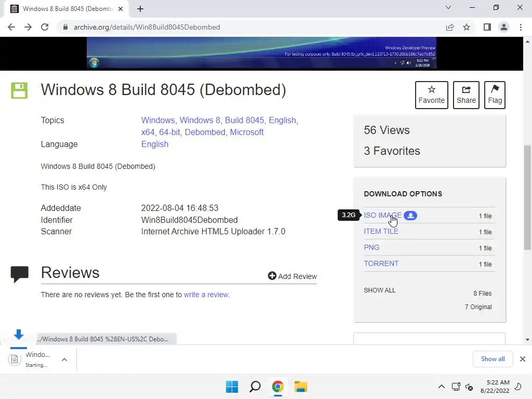532x399 pixels.
Task: Click Add Review
Action: (x=292, y=276)
